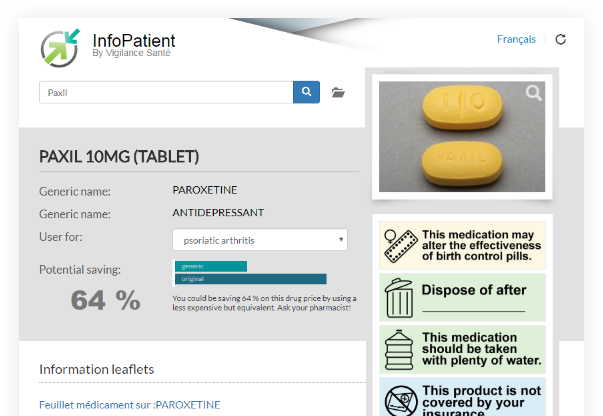Screen dimensions: 603x416
Task: Click the Paxil search input field
Action: tap(166, 92)
